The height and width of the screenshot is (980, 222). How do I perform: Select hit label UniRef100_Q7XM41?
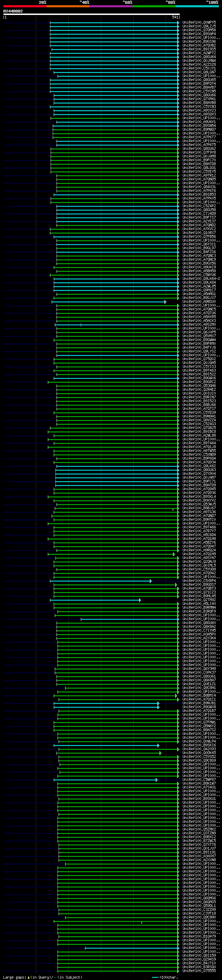[x=199, y=99]
